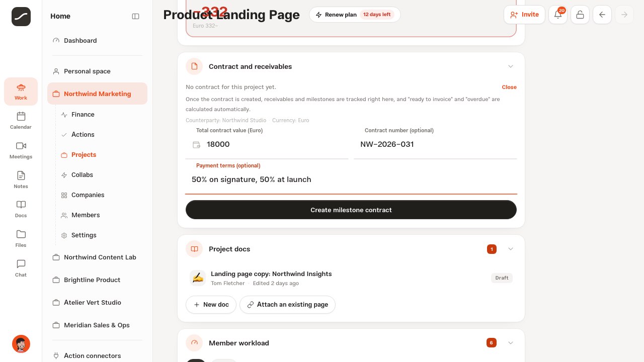Collapse the Project docs section chevron
Viewport: 644px width, 362px height.
coord(511,249)
